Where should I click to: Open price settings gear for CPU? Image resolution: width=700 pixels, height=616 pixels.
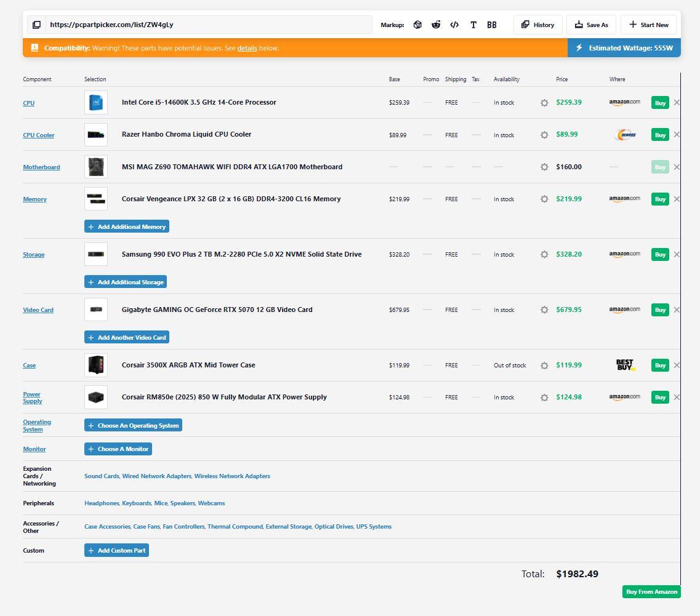click(x=544, y=103)
